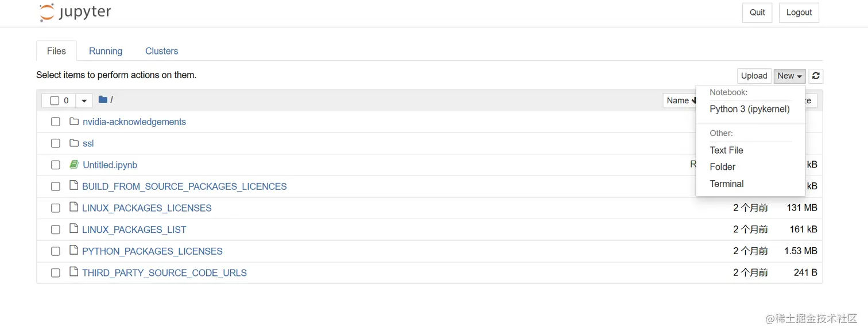This screenshot has width=868, height=335.
Task: Check the box next to Untitled.ipynb
Action: [x=56, y=165]
